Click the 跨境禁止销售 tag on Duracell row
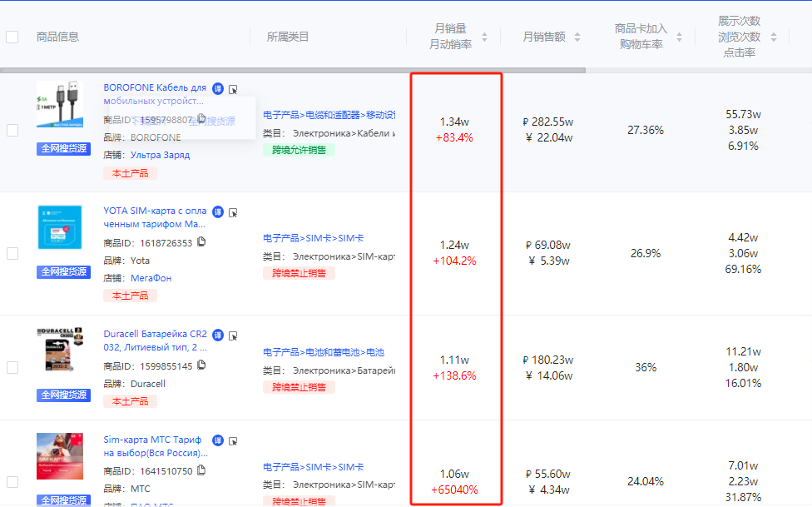 pyautogui.click(x=299, y=387)
